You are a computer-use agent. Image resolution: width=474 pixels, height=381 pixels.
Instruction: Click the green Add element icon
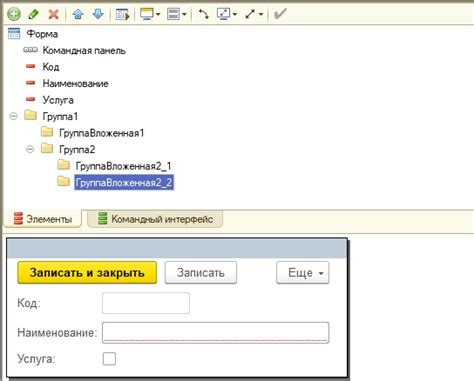pos(14,14)
